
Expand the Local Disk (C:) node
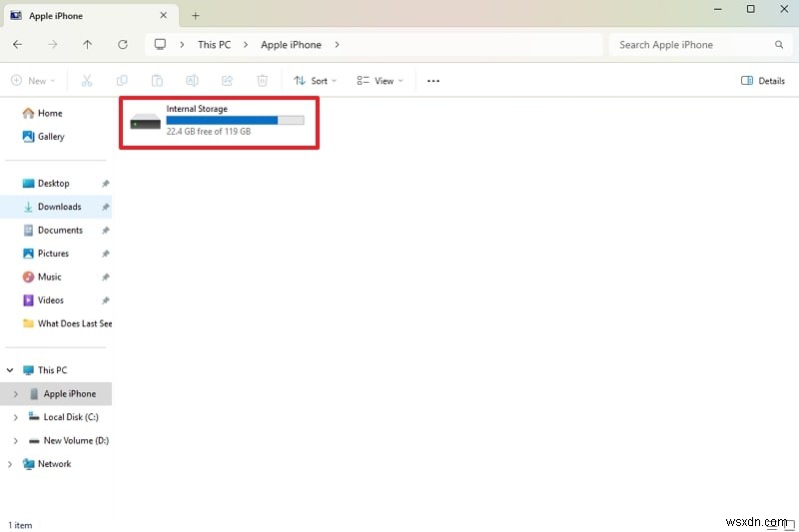[15, 417]
